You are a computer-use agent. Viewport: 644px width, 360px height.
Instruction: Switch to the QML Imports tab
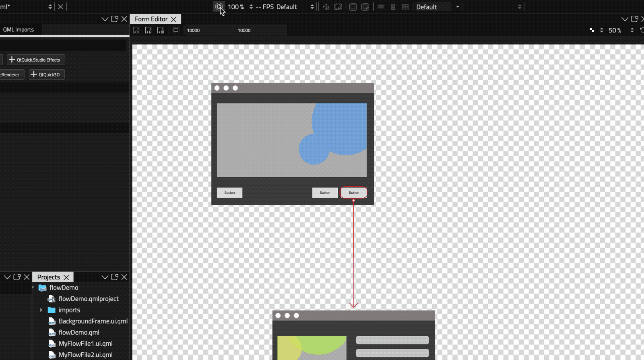(19, 30)
